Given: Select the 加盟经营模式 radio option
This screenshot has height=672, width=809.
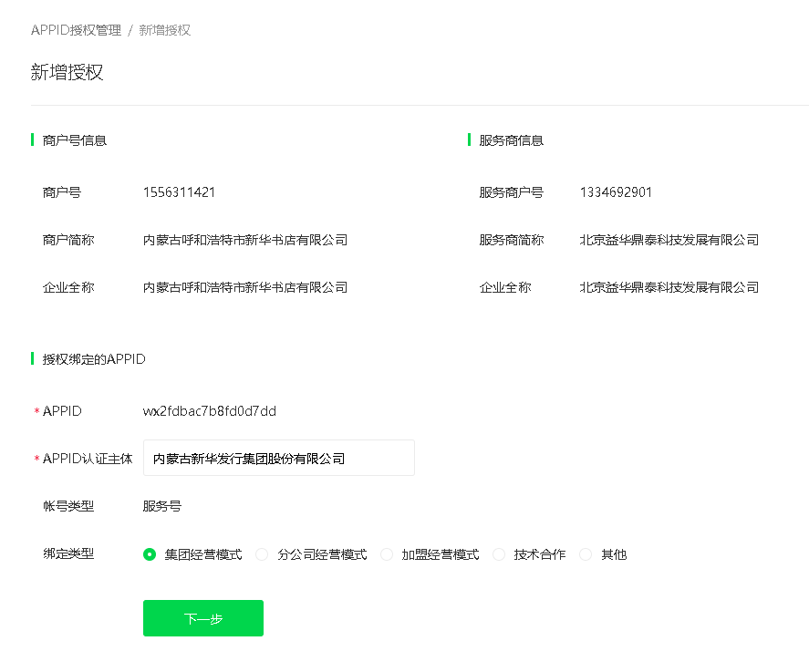Looking at the screenshot, I should 387,554.
